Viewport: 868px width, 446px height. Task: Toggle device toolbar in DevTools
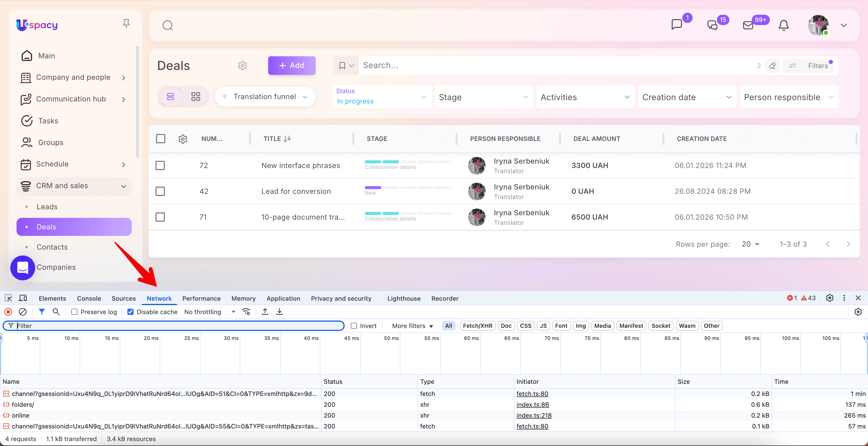coord(23,298)
